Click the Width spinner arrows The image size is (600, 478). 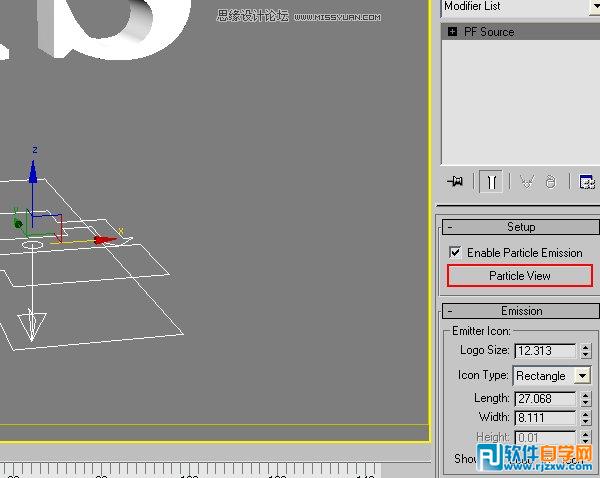pyautogui.click(x=585, y=418)
